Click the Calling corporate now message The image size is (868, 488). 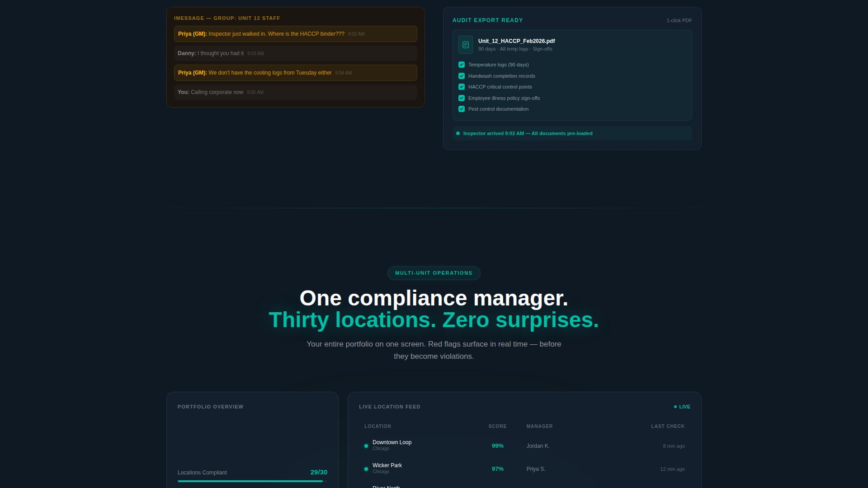point(295,92)
